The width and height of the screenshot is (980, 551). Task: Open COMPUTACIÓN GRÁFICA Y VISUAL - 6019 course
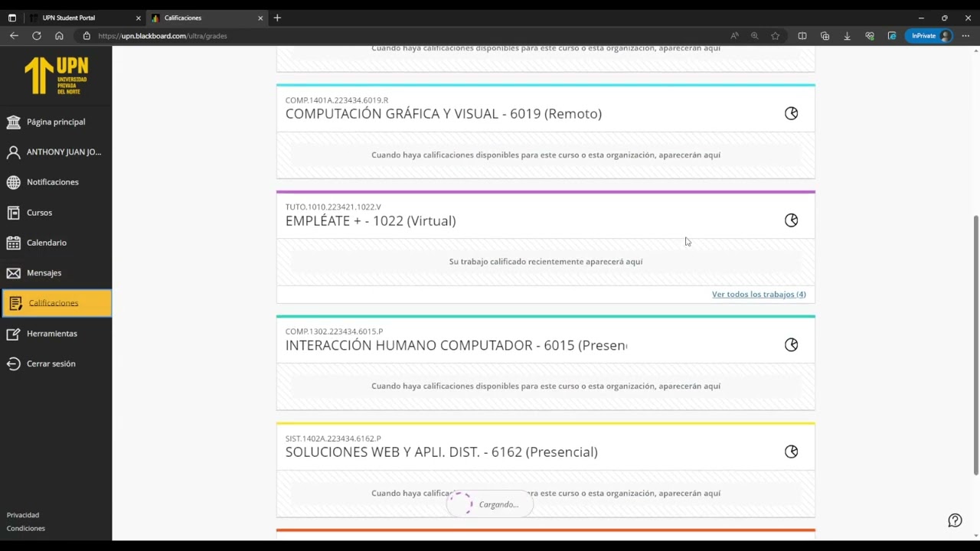tap(443, 113)
